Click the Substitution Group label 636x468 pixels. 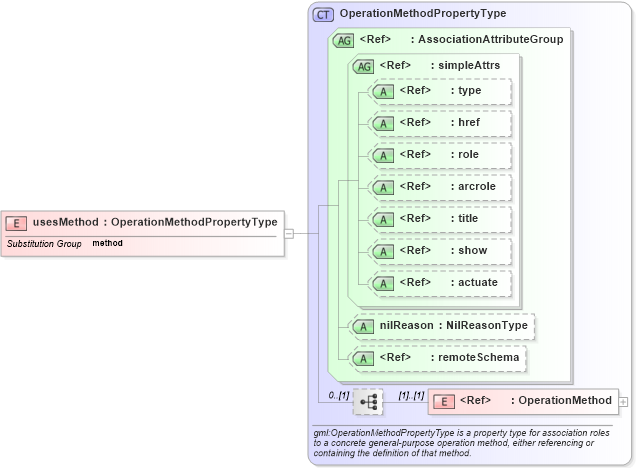click(x=44, y=244)
